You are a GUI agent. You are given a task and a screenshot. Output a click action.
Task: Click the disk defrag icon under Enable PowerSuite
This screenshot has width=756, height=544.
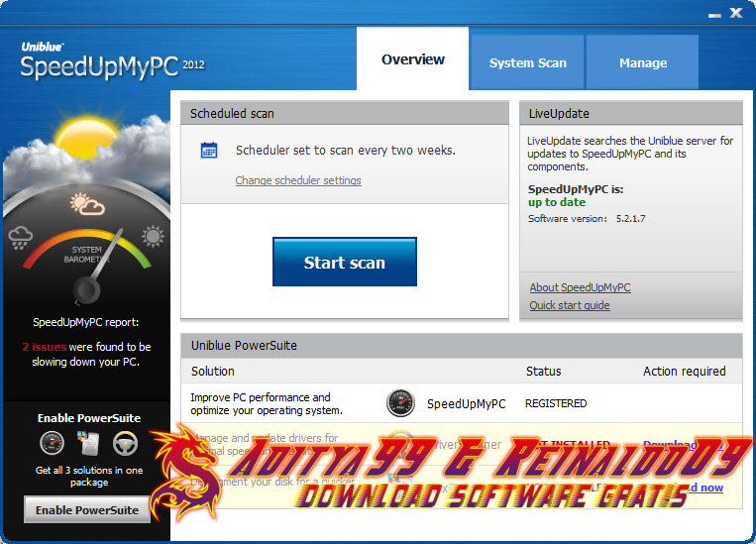tap(89, 443)
